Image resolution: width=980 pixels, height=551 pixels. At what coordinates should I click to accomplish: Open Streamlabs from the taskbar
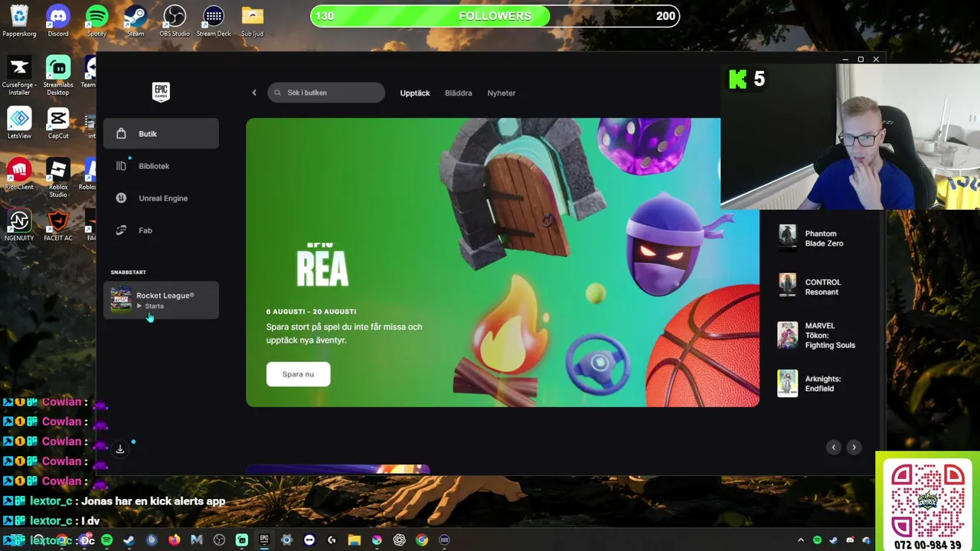coord(242,540)
